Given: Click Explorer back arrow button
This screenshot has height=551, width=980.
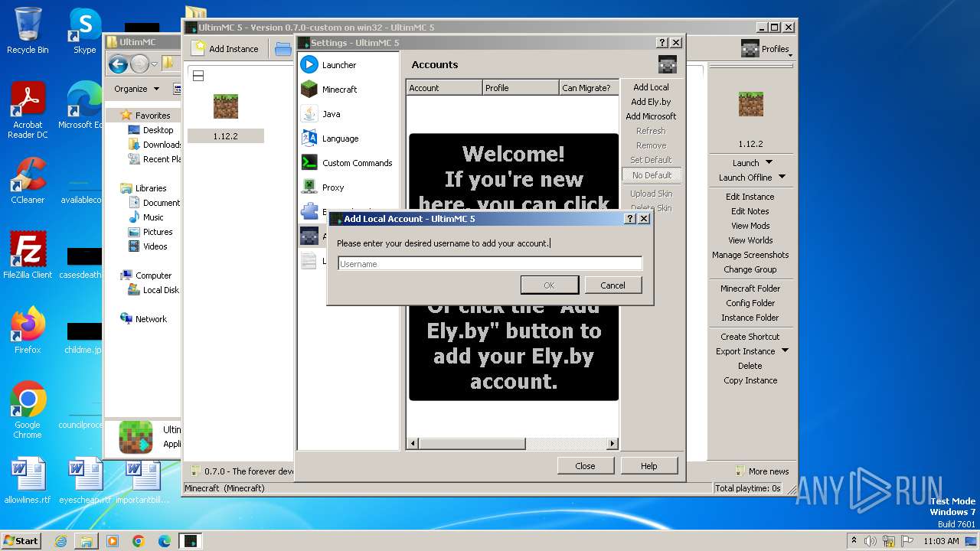Looking at the screenshot, I should (x=118, y=64).
